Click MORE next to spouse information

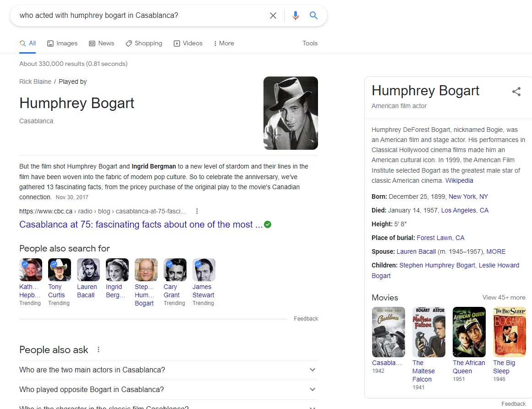tap(496, 251)
